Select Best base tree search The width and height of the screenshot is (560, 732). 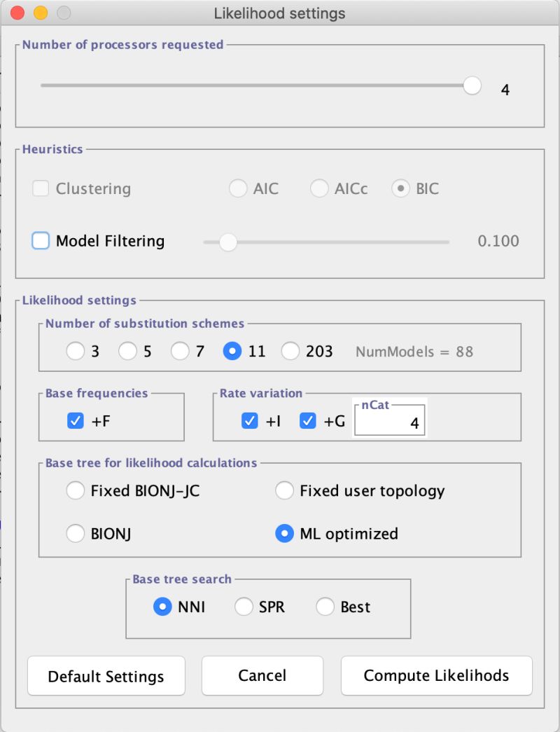(x=325, y=607)
